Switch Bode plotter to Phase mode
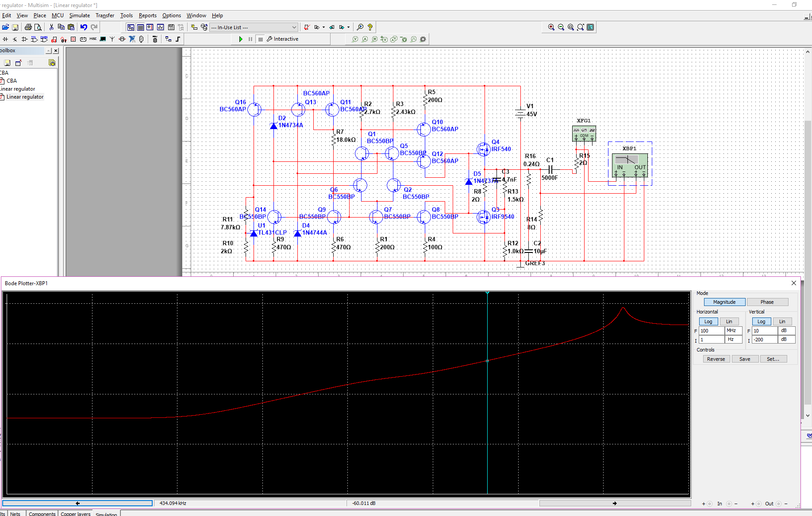Image resolution: width=812 pixels, height=516 pixels. click(767, 302)
